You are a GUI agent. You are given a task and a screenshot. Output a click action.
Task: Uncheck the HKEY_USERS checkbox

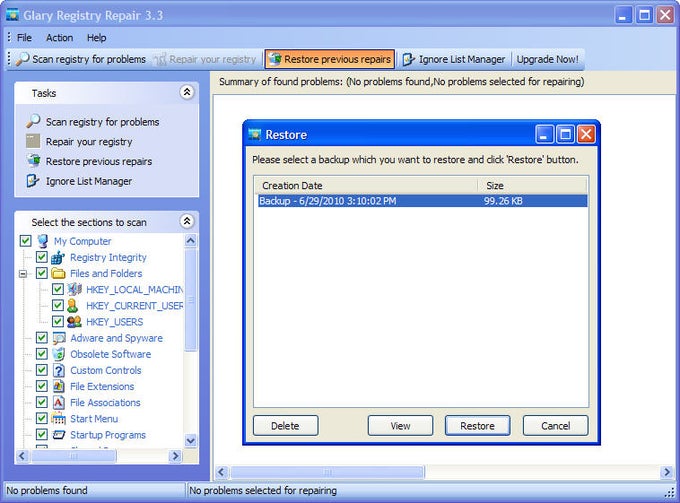click(58, 321)
